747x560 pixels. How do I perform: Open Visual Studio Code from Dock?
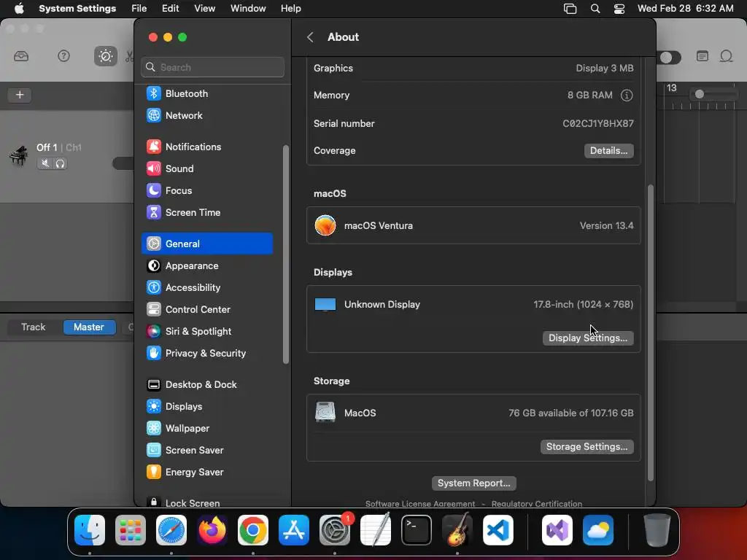498,530
